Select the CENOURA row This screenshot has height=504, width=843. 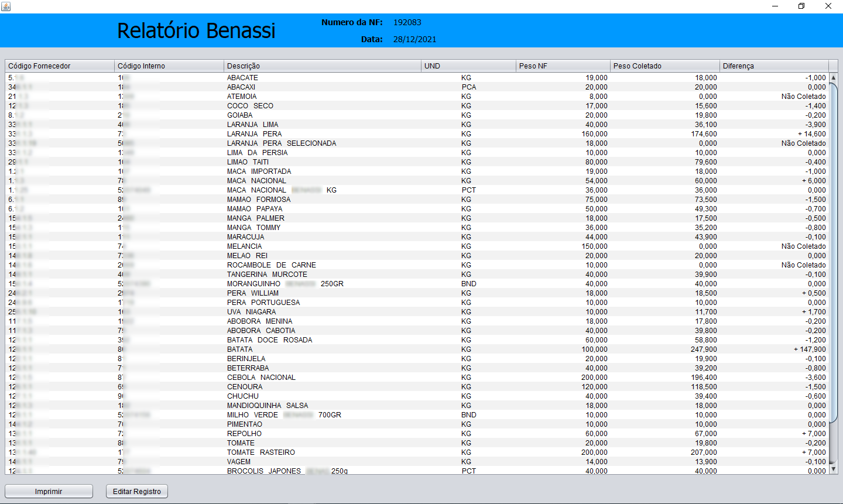(417, 387)
